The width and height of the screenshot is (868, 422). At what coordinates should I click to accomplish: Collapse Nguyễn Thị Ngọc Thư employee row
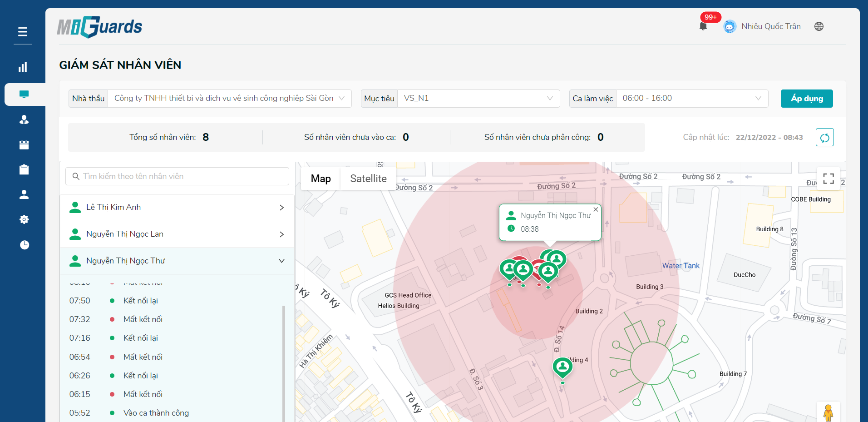coord(177,261)
